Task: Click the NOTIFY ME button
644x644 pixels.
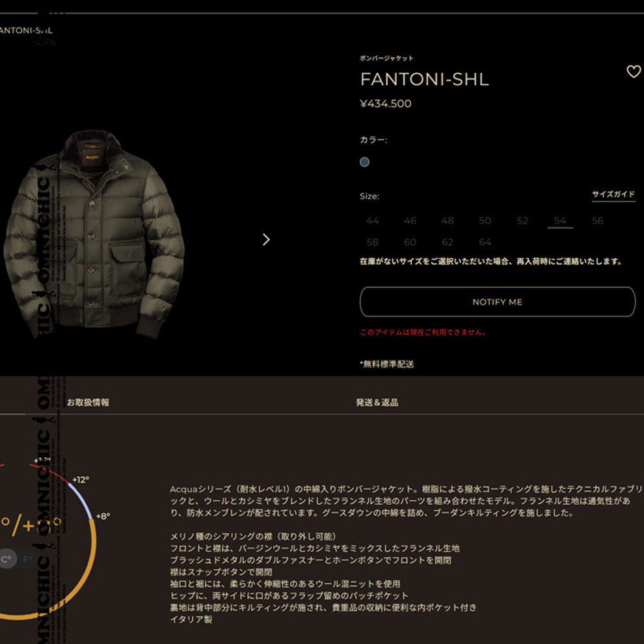Action: [x=498, y=302]
